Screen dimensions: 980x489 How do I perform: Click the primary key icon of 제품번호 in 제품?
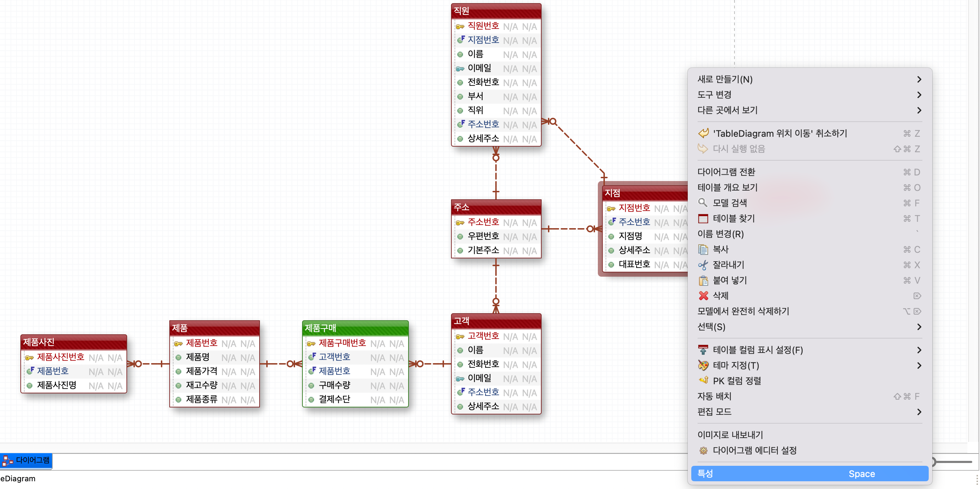178,343
